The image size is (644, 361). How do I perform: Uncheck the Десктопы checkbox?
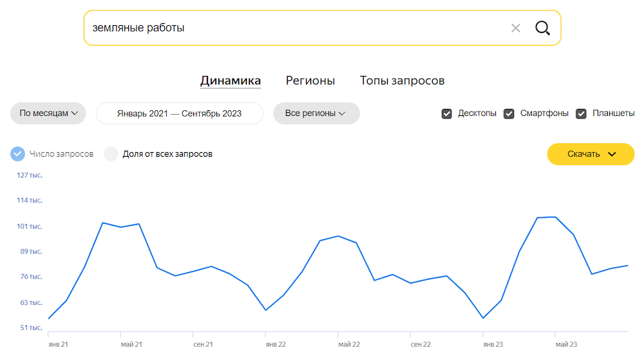tap(447, 113)
